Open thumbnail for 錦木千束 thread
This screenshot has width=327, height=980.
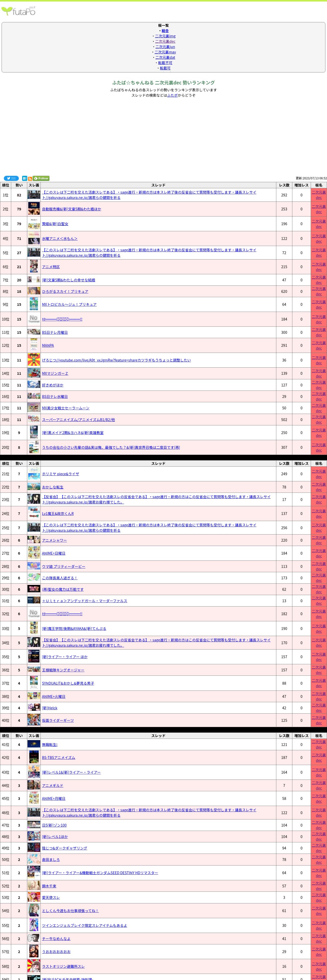(34, 886)
